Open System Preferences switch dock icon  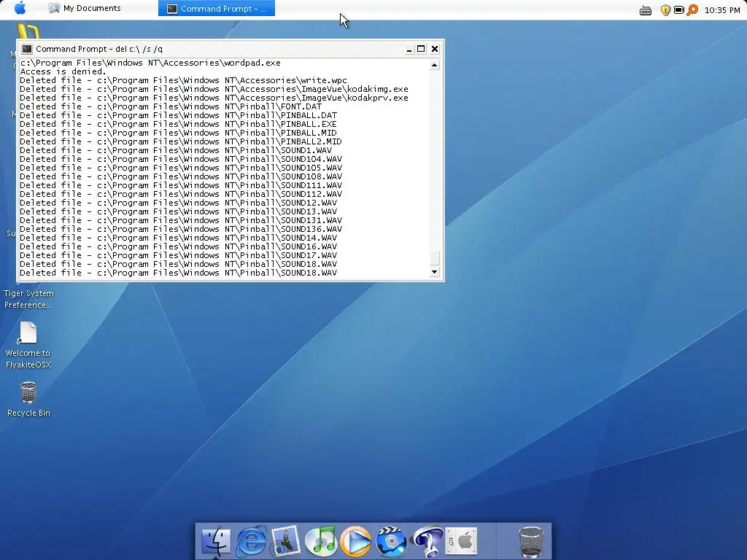pos(461,541)
